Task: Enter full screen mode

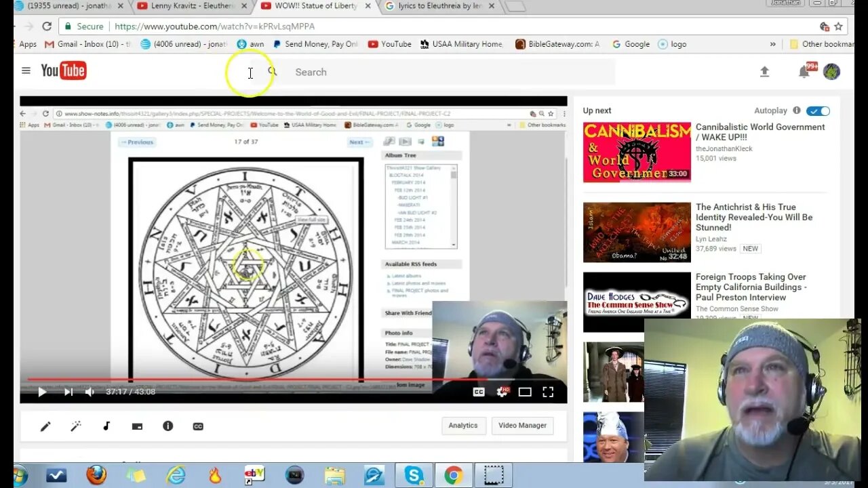Action: pos(548,392)
